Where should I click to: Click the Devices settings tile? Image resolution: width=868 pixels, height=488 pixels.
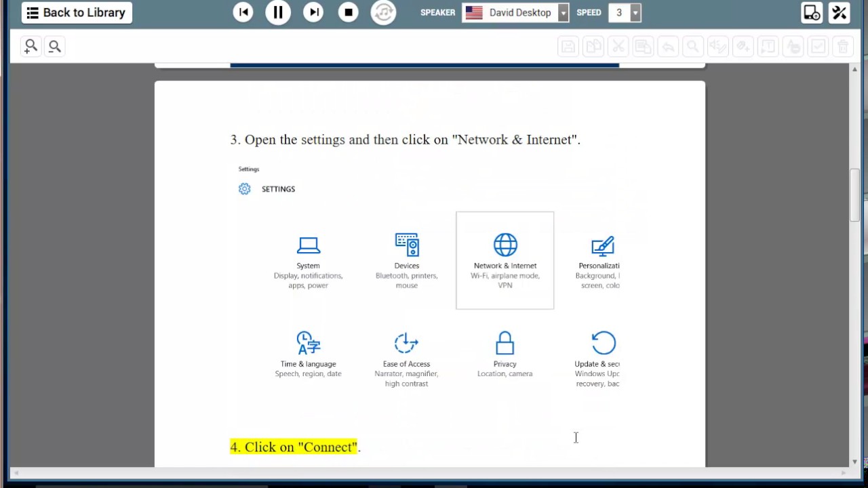click(407, 261)
